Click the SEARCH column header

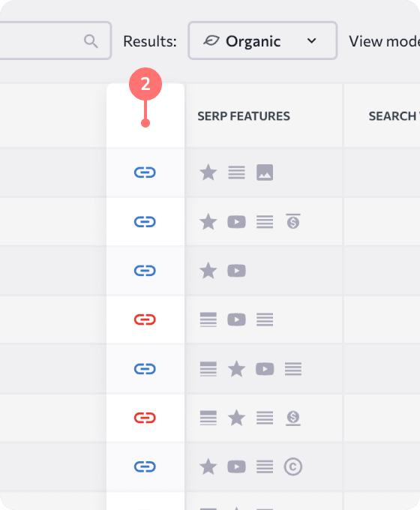[394, 116]
